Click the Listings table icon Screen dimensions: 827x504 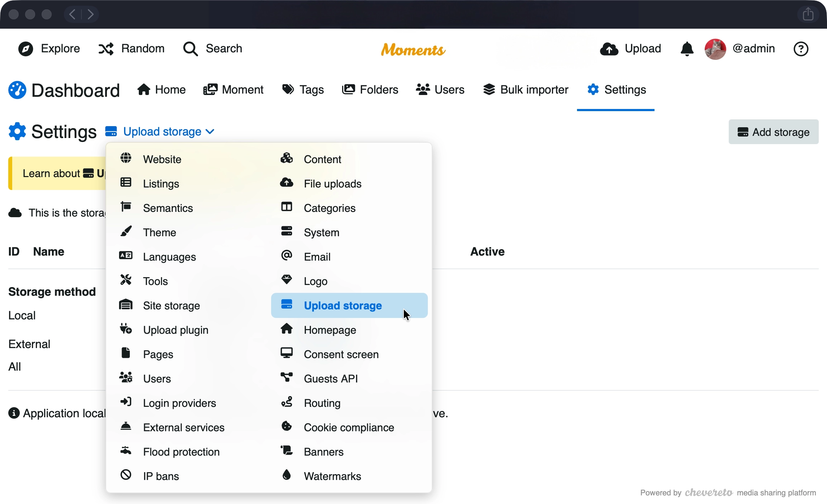(x=126, y=182)
